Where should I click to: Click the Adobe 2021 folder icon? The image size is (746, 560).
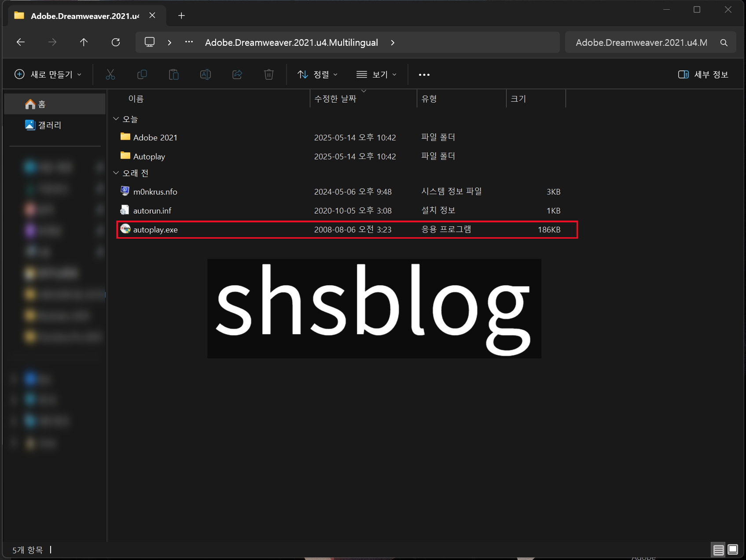coord(125,136)
